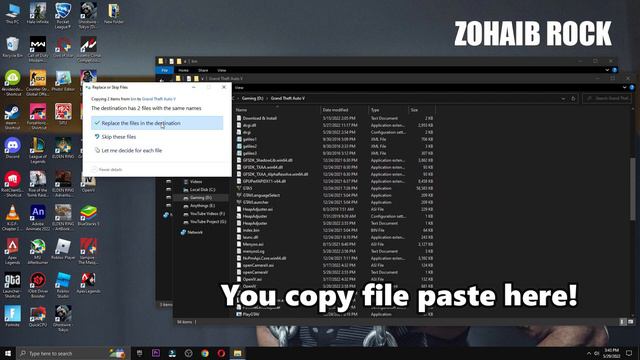640x360 pixels.
Task: Open File Explorer from the taskbar
Action: point(238,353)
